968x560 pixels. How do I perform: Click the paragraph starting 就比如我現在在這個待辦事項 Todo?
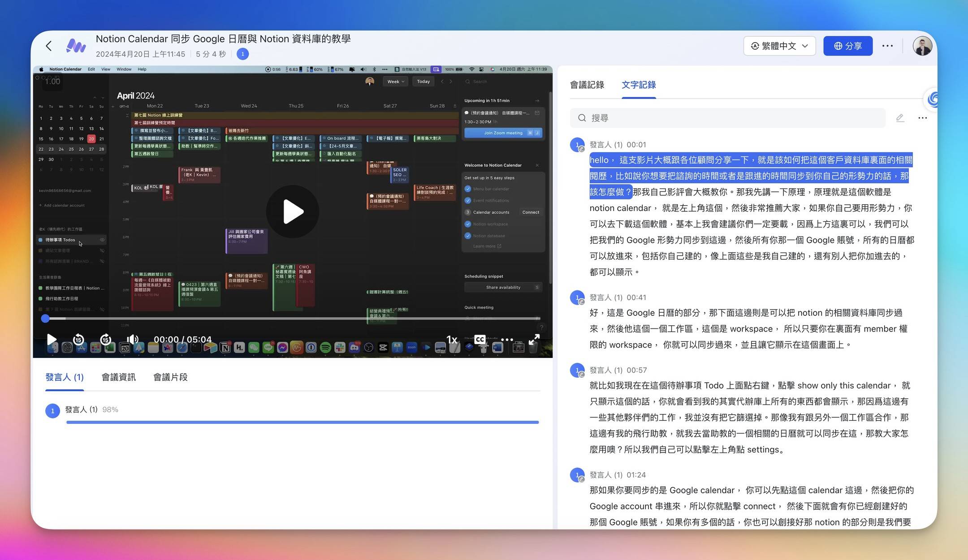tap(749, 418)
